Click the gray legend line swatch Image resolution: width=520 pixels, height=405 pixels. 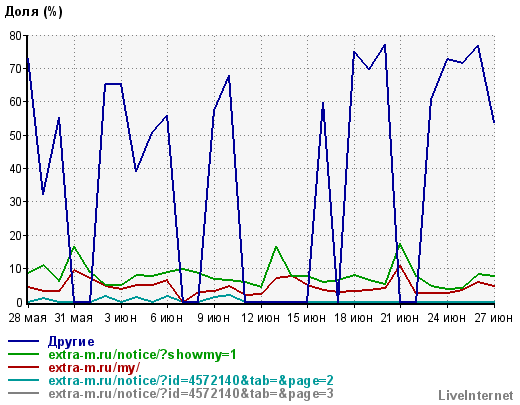(23, 393)
